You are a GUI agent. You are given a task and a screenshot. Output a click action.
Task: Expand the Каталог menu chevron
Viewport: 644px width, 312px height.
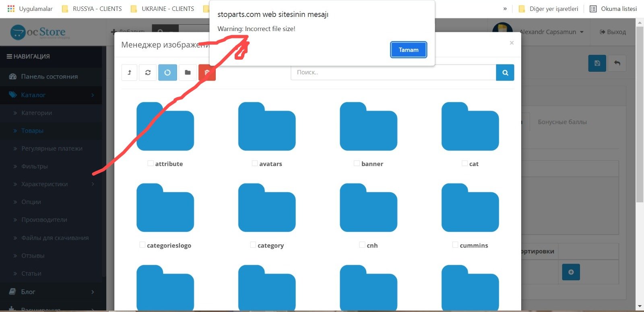tap(93, 95)
